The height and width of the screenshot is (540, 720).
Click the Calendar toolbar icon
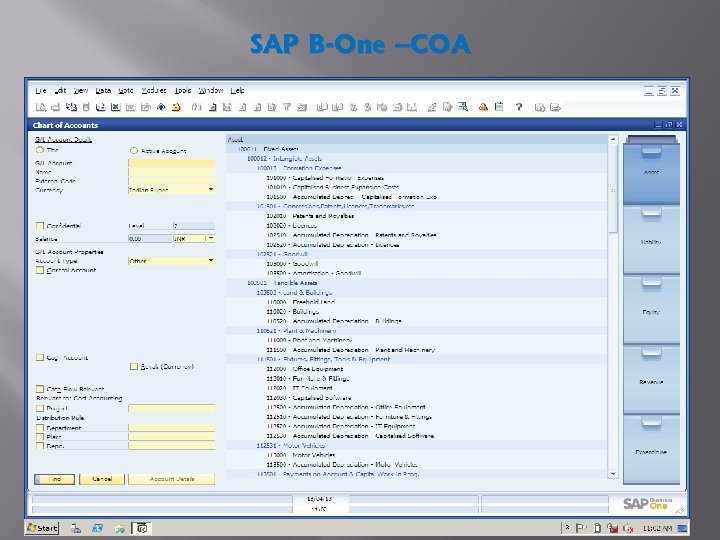pos(499,107)
